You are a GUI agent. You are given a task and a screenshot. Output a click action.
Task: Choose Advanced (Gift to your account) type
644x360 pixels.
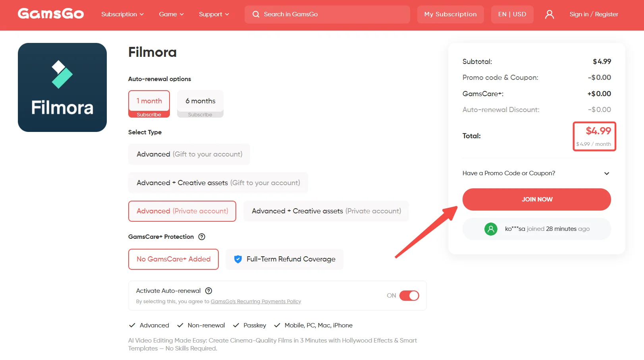tap(189, 154)
